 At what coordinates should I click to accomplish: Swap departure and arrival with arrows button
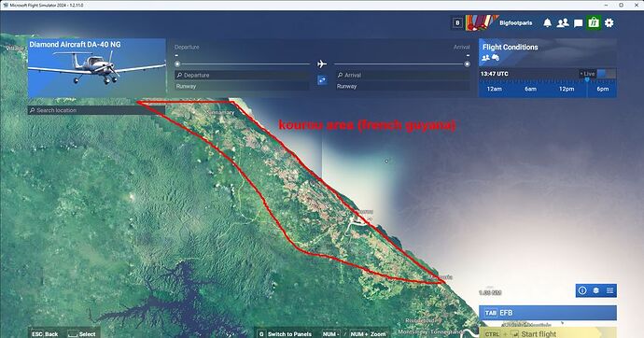pyautogui.click(x=322, y=80)
